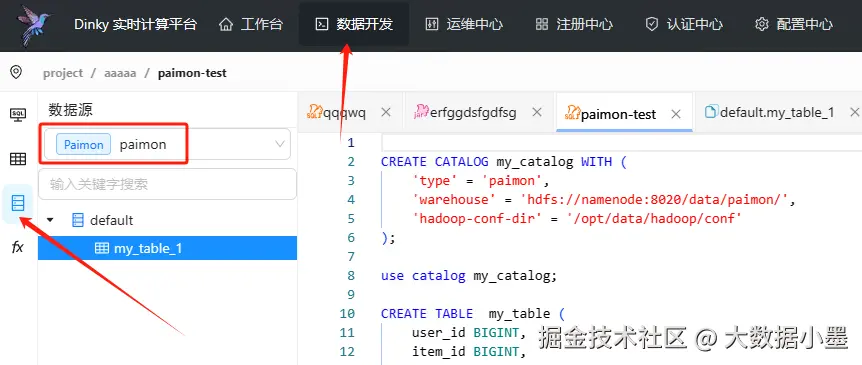The width and height of the screenshot is (862, 365).
Task: Click the Paimon type tag in the selector
Action: click(84, 145)
